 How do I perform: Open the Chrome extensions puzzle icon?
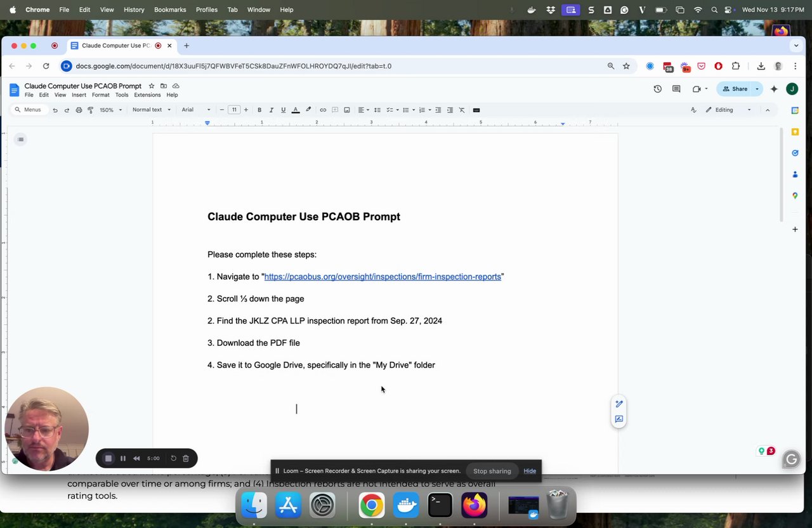point(736,66)
